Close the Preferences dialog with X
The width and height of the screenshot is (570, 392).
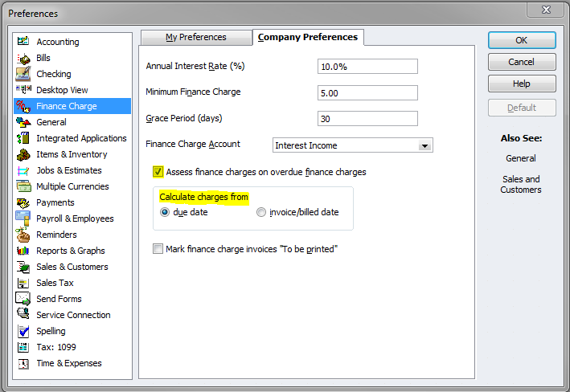[546, 10]
